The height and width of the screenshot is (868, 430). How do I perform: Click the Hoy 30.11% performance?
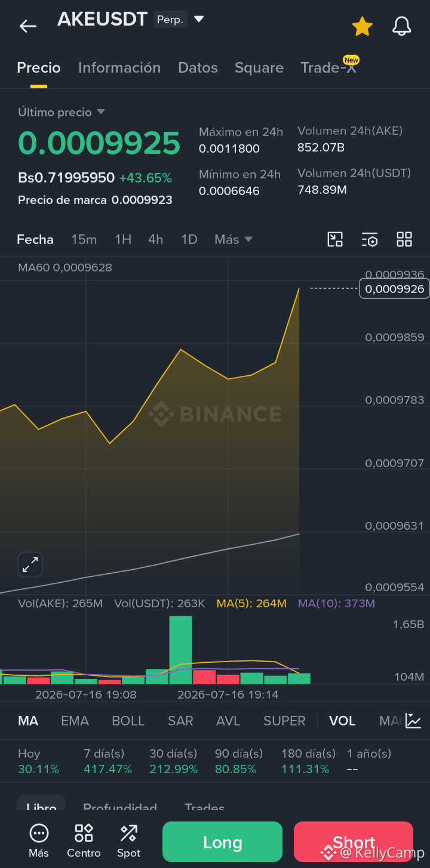click(x=39, y=761)
